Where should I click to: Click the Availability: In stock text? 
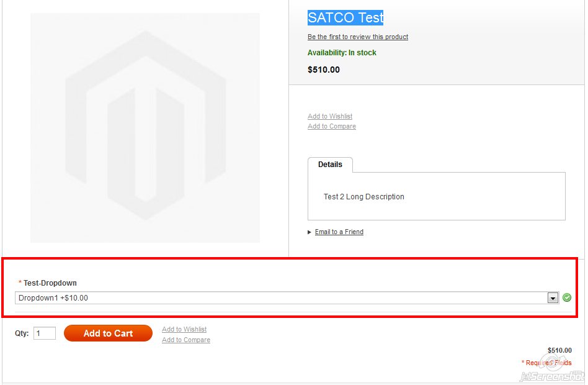pos(342,53)
